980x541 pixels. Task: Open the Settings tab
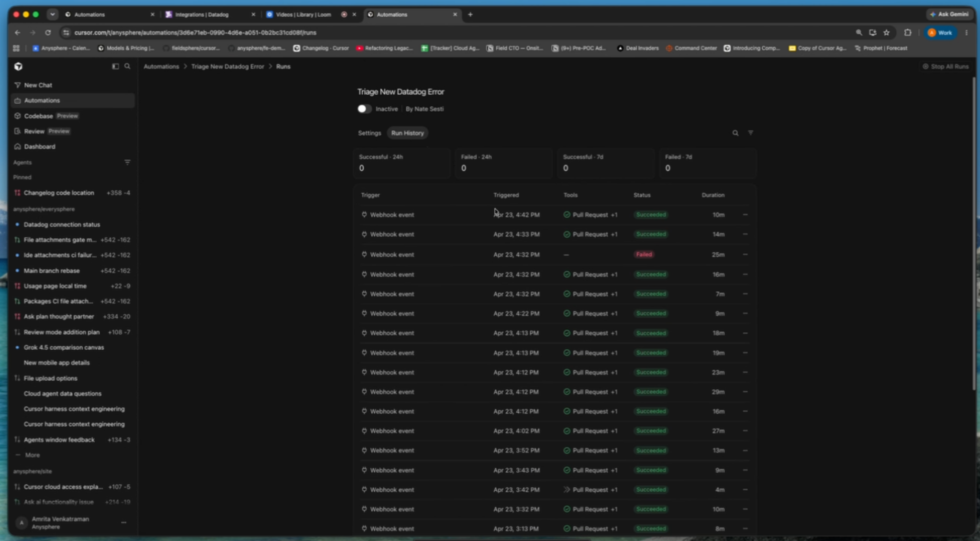(369, 133)
